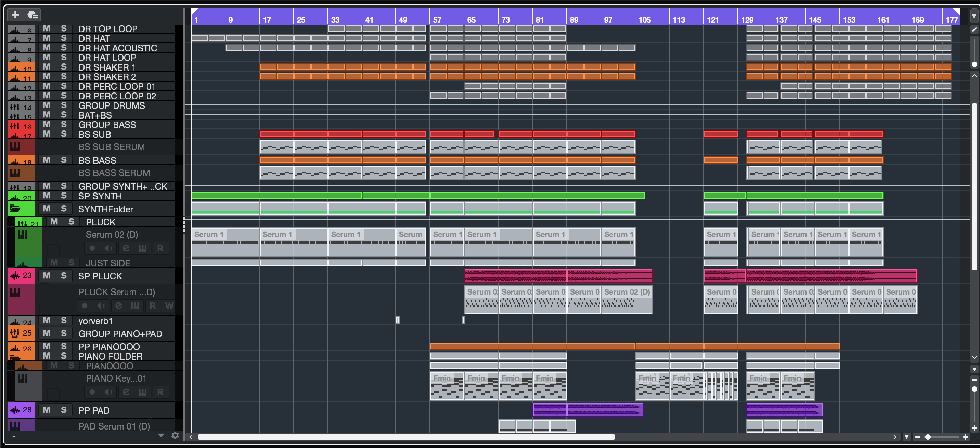This screenshot has height=448, width=980.
Task: Click PP PAD waveform track icon
Action: 15,410
